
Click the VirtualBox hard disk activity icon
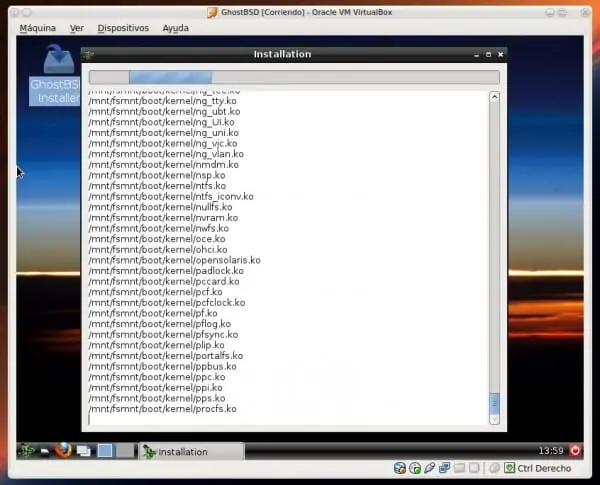tap(399, 468)
